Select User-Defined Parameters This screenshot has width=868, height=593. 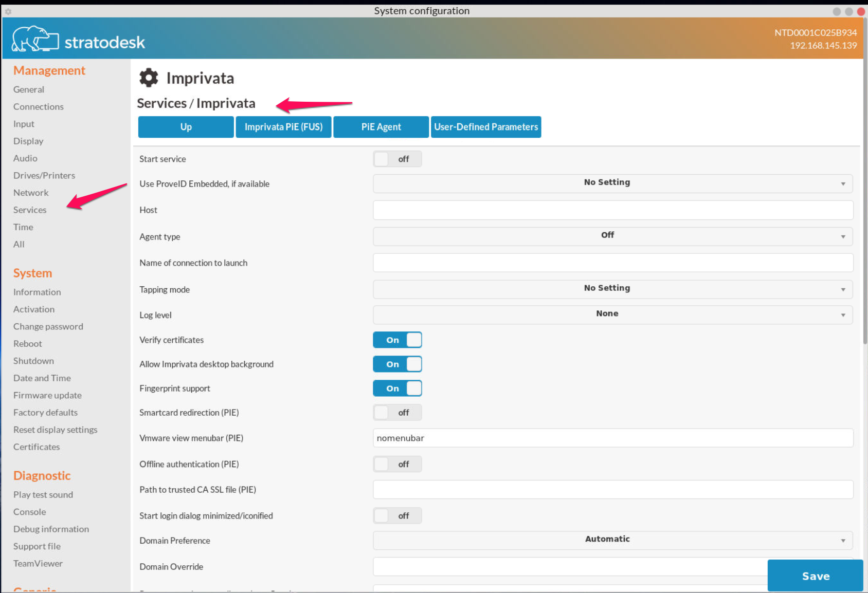tap(485, 127)
